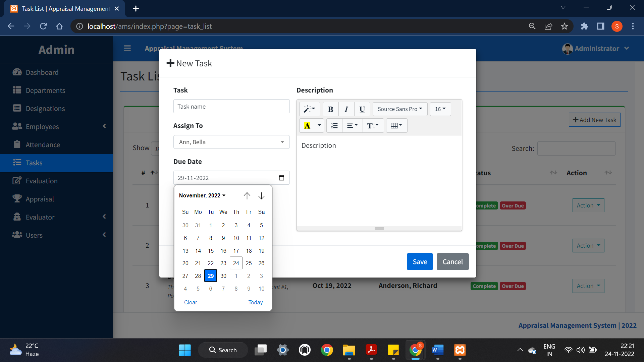Open the November 2022 month picker
Screen dimensions: 644x362
(202, 195)
